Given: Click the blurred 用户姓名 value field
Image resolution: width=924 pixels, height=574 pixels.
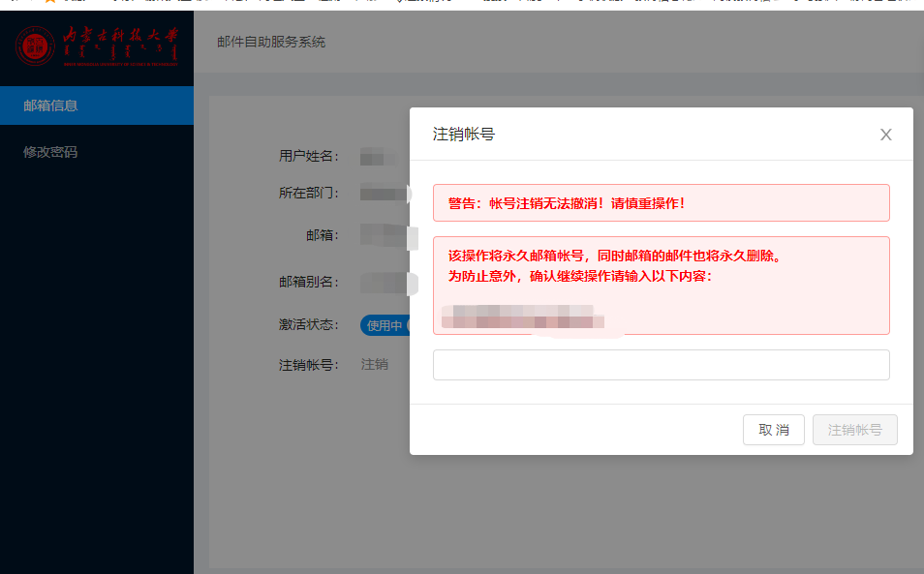Looking at the screenshot, I should [378, 155].
